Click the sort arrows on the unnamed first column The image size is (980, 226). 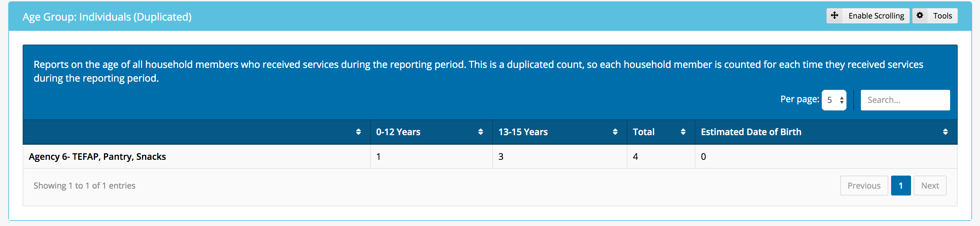click(x=358, y=132)
